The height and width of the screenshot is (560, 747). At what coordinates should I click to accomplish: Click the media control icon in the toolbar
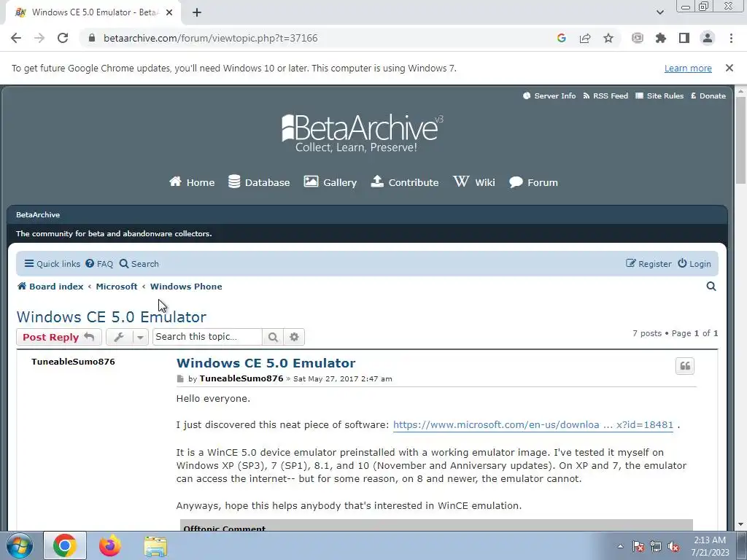click(x=638, y=38)
